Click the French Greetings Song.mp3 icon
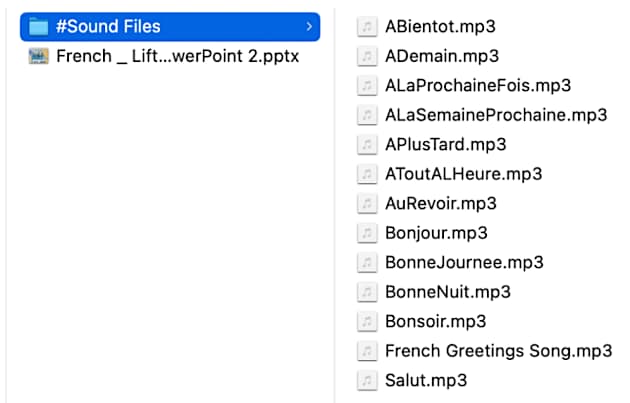630x403 pixels. [x=368, y=351]
